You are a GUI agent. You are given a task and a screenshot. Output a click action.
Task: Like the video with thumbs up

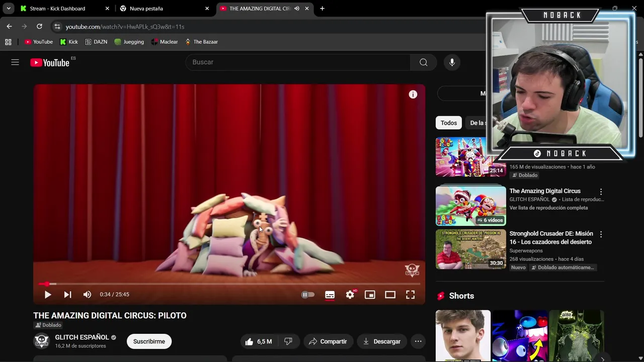click(x=259, y=341)
